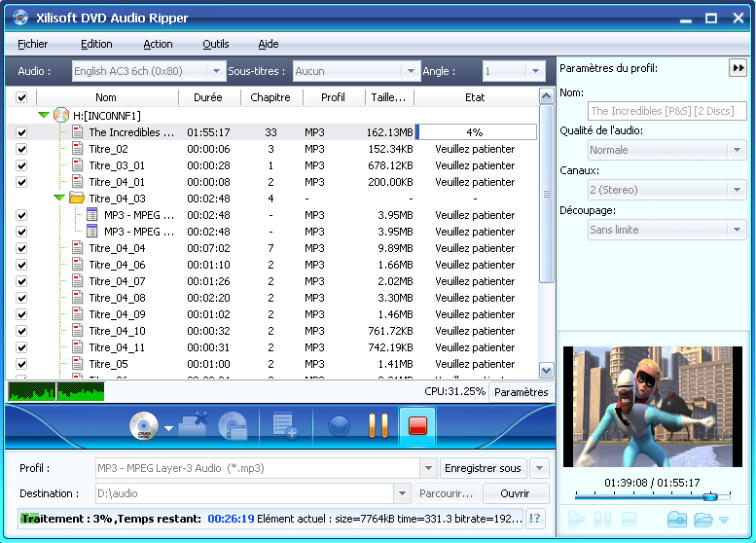
Task: Click the !? help button in status bar
Action: [535, 519]
